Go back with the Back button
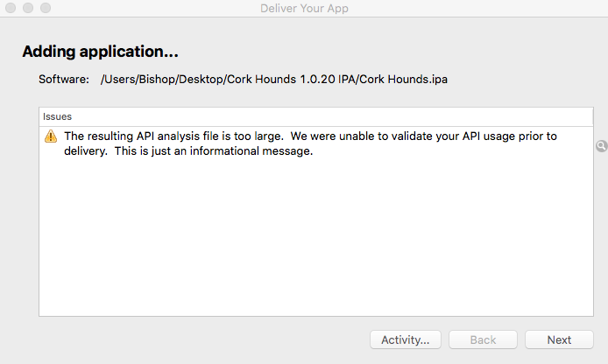Screen dimensions: 608x364 (483, 339)
